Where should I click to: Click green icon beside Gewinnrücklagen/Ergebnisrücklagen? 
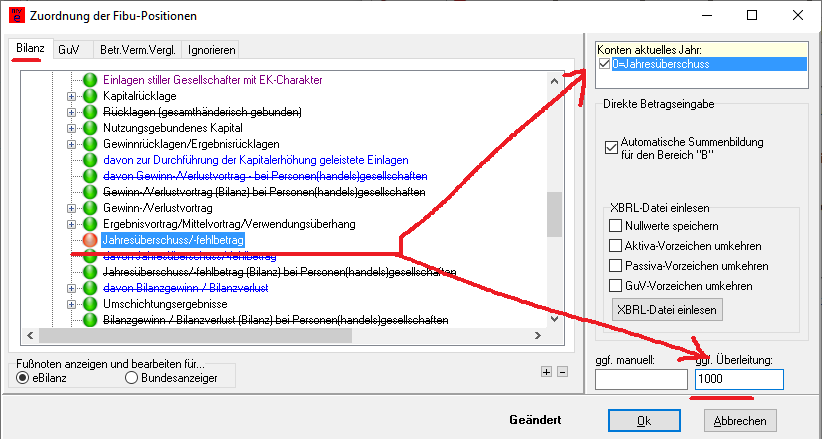(x=89, y=144)
